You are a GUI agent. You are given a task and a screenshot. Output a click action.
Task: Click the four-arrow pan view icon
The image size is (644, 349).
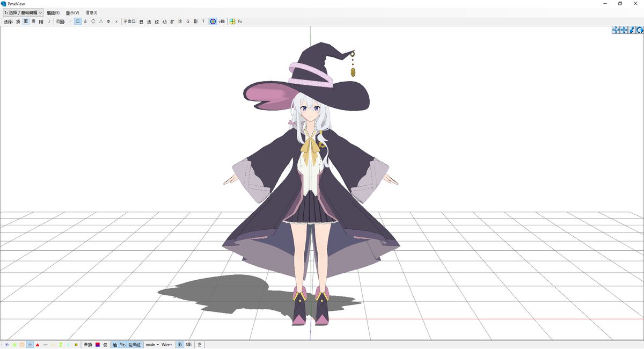624,31
